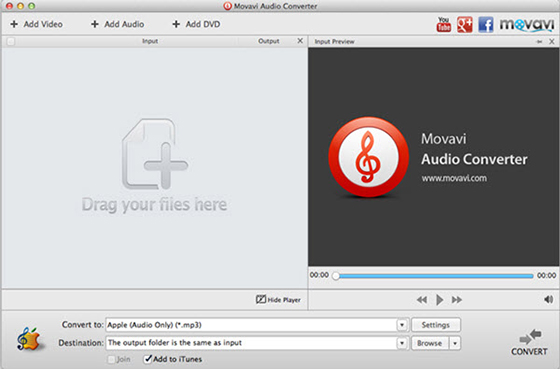Open the format Settings button
Viewport: 560px width, 369px height.
[x=436, y=325]
